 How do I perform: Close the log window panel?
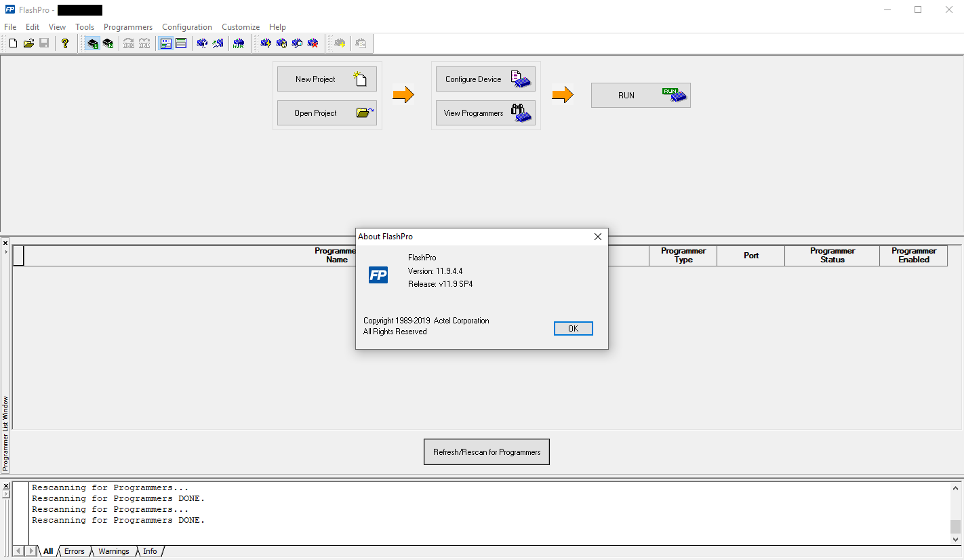point(5,486)
